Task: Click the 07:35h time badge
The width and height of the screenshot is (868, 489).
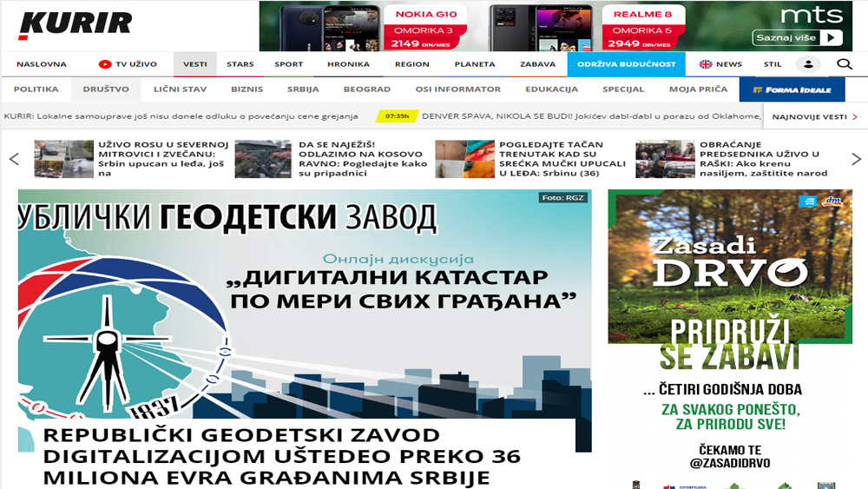Action: [397, 116]
